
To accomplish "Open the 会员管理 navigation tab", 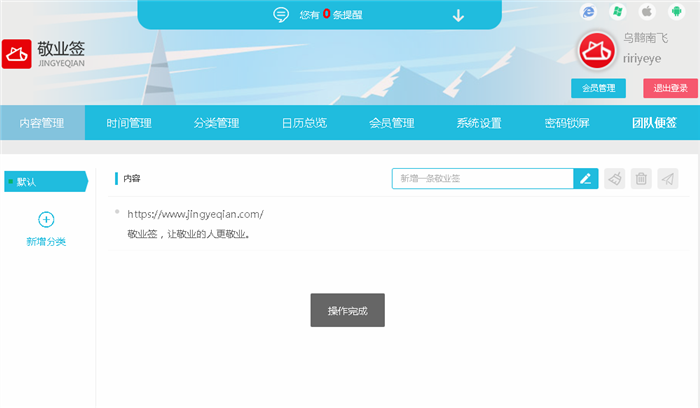I will (x=392, y=123).
